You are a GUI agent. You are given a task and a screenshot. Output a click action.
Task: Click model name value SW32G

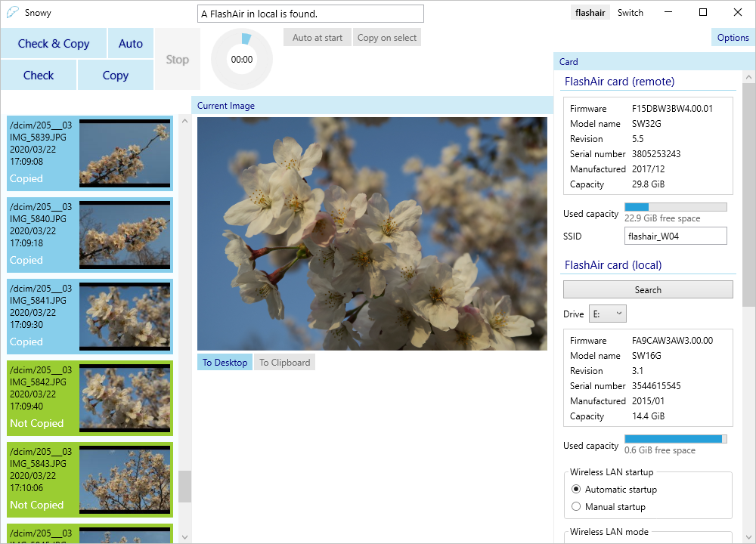click(x=646, y=123)
